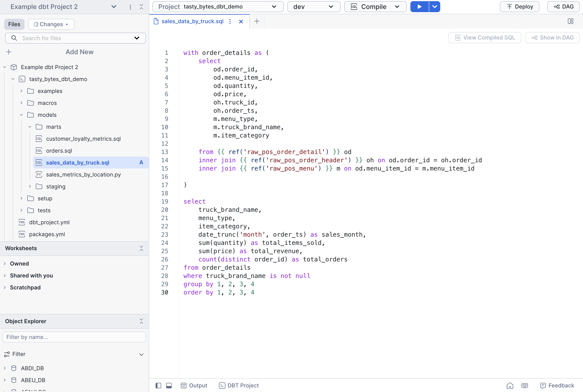Image resolution: width=583 pixels, height=392 pixels.
Task: Collapse the marts folder
Action: (x=30, y=127)
